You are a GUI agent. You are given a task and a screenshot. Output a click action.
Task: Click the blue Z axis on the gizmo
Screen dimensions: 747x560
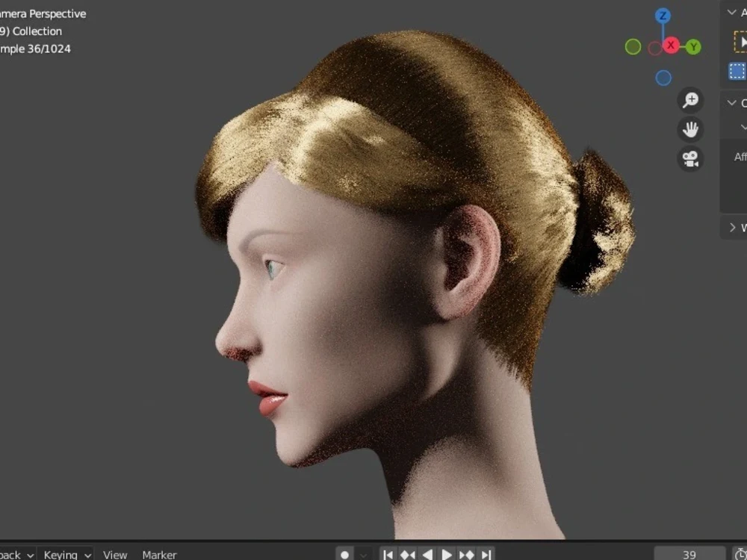662,15
